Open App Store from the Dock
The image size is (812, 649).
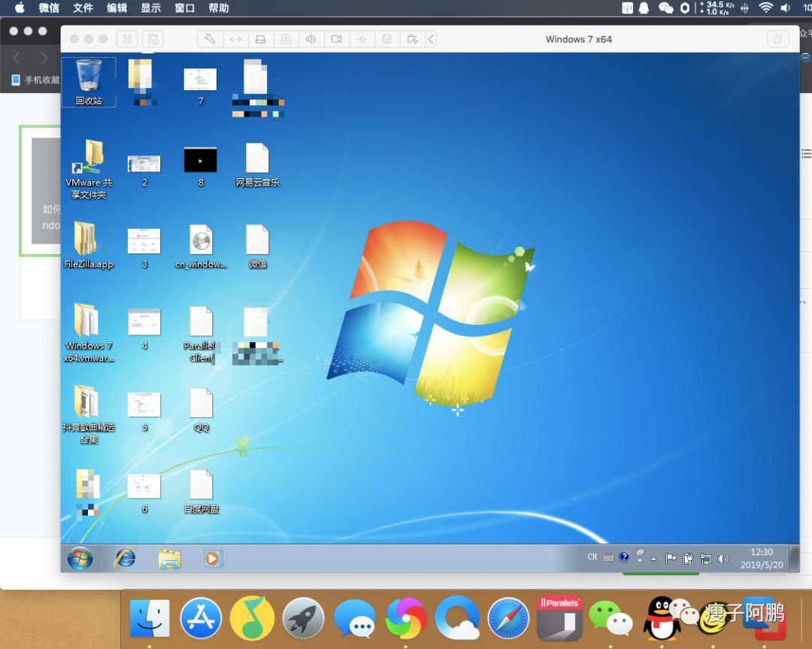pyautogui.click(x=201, y=618)
